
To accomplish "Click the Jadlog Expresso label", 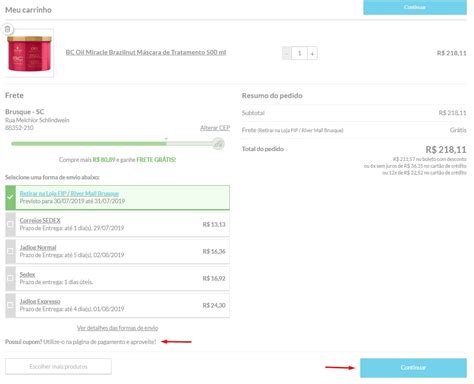I will coord(40,301).
